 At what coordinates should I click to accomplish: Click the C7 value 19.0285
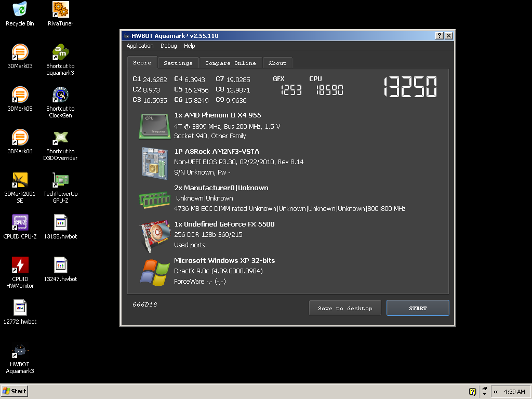click(x=238, y=79)
